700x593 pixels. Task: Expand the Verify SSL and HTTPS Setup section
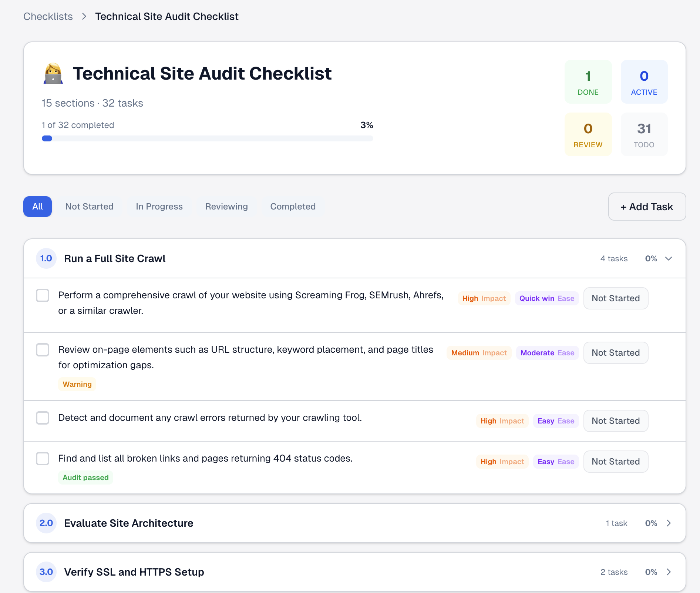pyautogui.click(x=669, y=572)
